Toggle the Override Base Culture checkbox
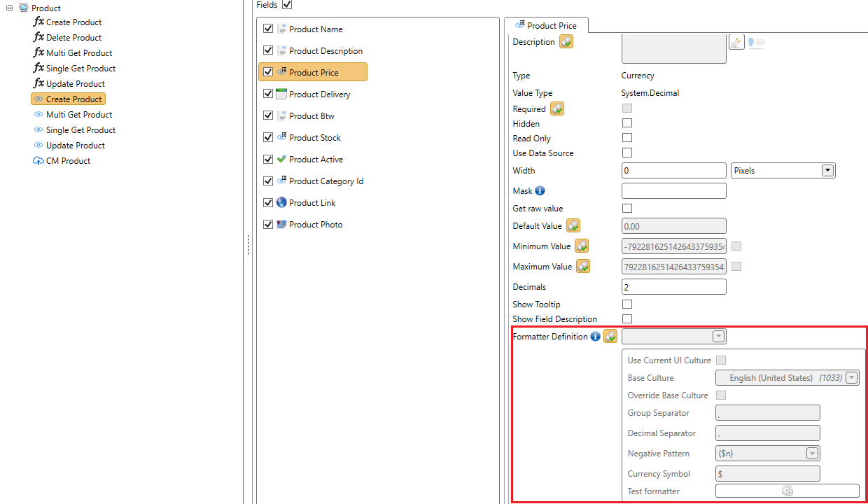The image size is (868, 504). click(x=721, y=395)
